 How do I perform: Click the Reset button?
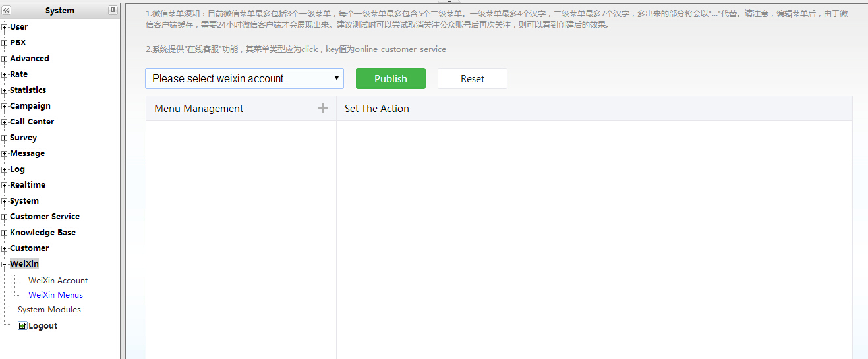click(472, 78)
